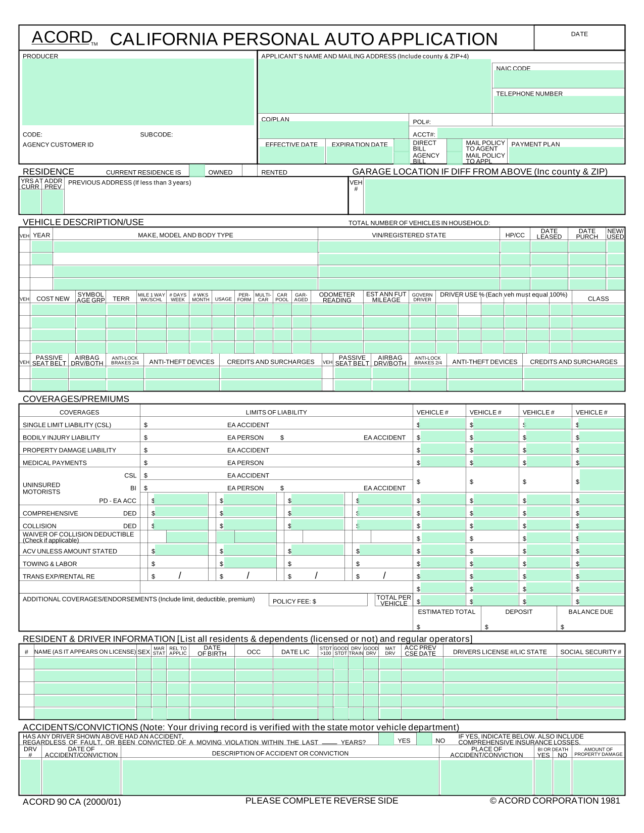
Task: Mark YES for accident or conviction question
Action: (x=386, y=739)
